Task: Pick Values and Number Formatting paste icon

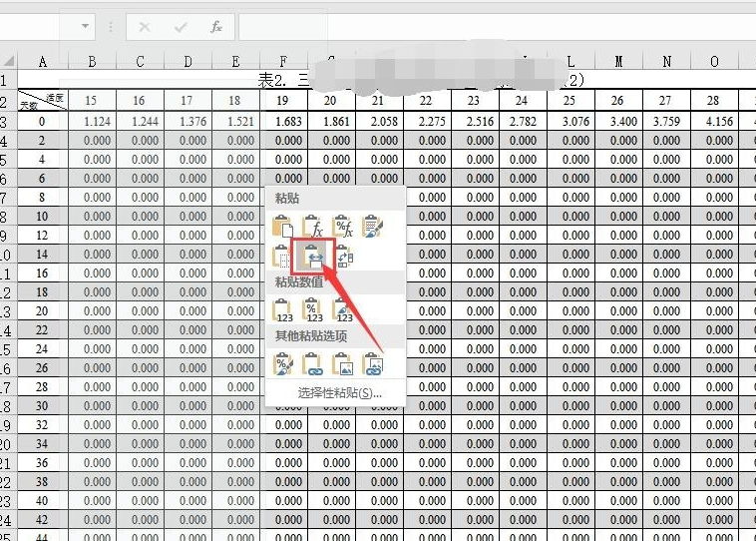Action: pos(312,309)
